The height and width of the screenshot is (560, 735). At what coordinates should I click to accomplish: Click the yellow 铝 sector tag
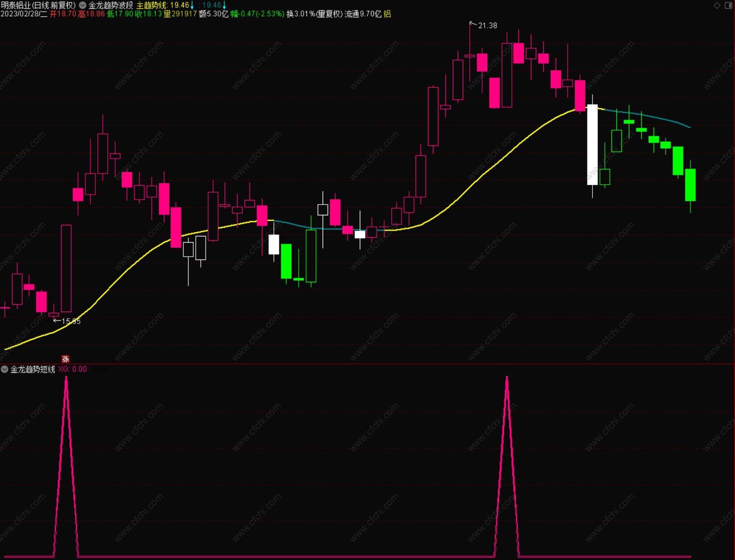(x=387, y=14)
